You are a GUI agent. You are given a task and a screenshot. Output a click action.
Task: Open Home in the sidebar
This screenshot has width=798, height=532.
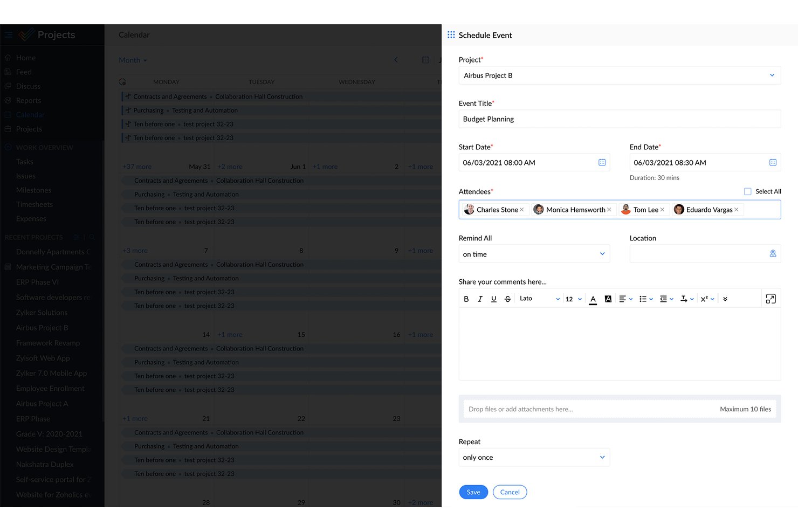(x=26, y=58)
